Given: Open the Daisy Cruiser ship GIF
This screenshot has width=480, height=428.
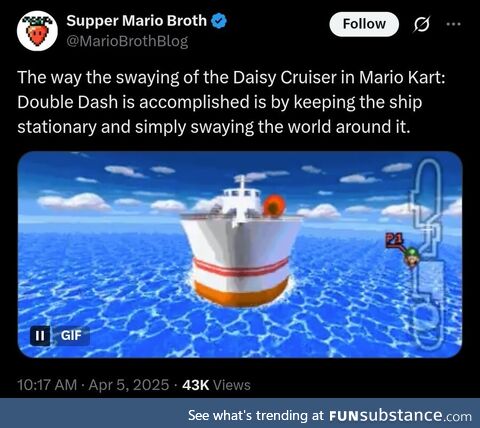Looking at the screenshot, I should [x=240, y=254].
